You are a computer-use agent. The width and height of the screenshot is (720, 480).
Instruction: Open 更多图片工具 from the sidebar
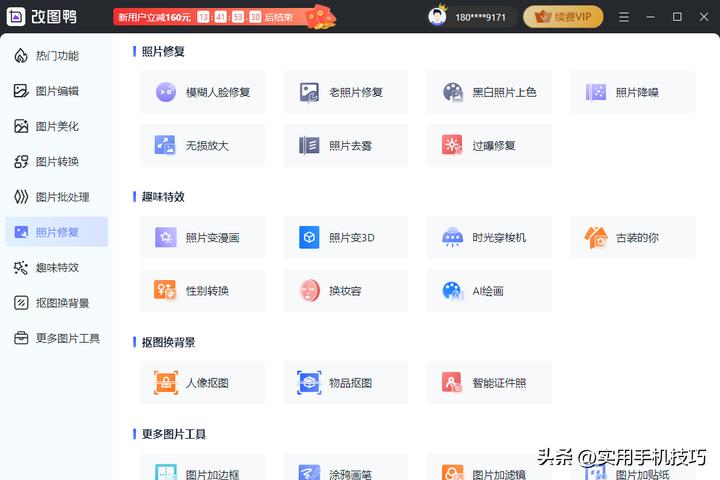(56, 338)
